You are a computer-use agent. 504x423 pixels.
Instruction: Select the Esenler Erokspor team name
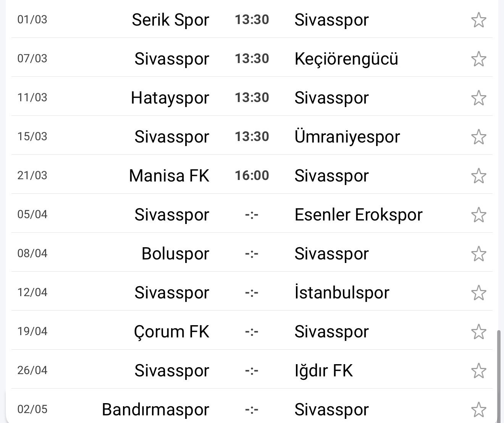click(359, 215)
